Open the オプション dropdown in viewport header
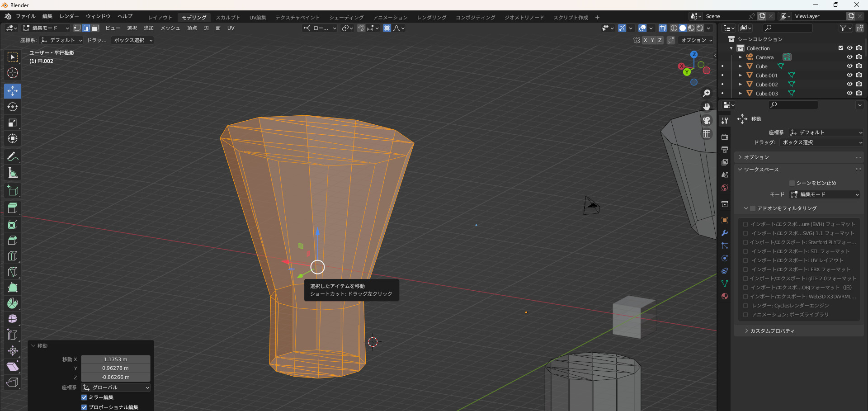This screenshot has height=411, width=868. coord(696,40)
